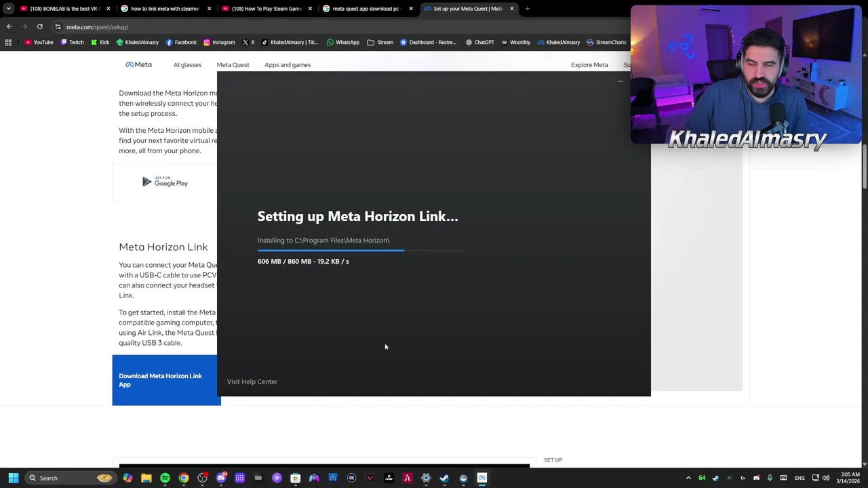Screen dimensions: 868x488
Task: Open the Stream bookmarks folder
Action: point(380,42)
